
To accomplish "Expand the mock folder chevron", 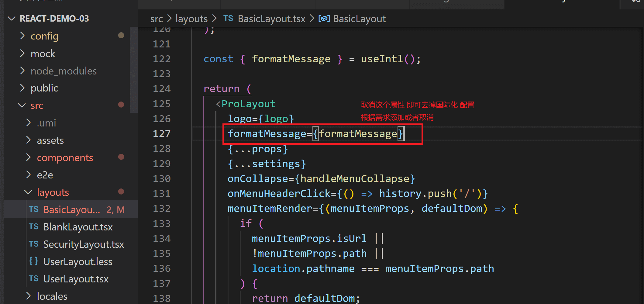I will pos(22,54).
